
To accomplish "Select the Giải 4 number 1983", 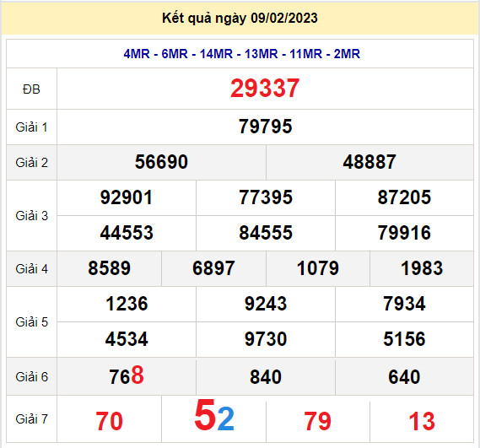I will coord(422,268).
